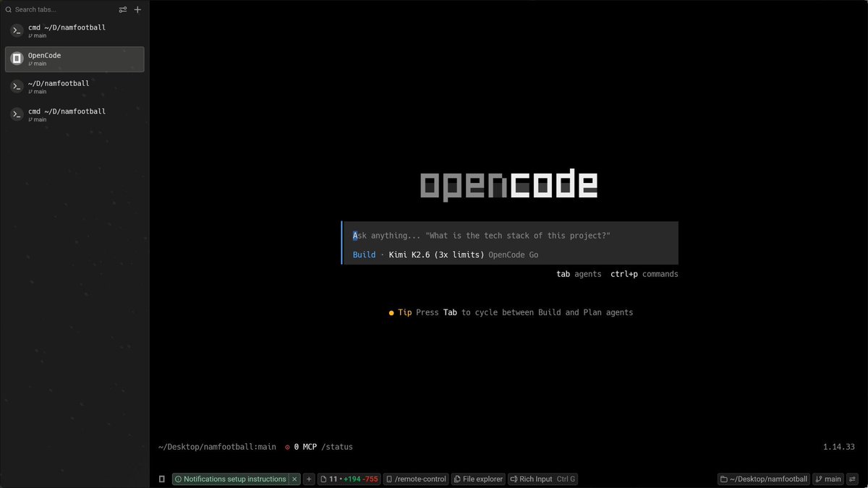Click the terminal prompt icon of the ~/D/namfootball tab without cmd
868x488 pixels.
[17, 87]
